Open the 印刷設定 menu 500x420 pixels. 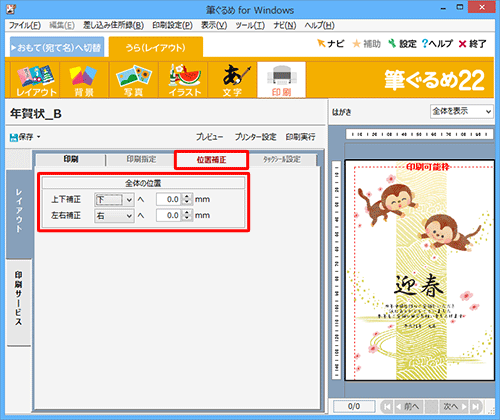(x=172, y=25)
